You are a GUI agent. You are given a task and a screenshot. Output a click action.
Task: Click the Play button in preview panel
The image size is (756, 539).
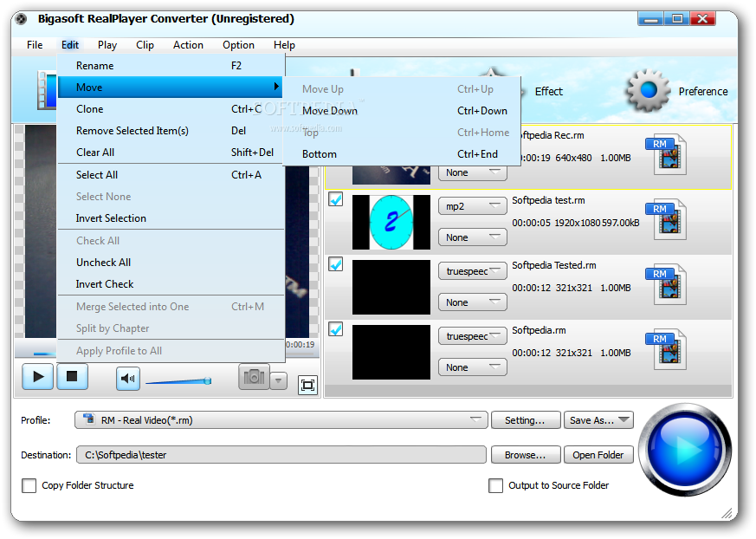coord(37,376)
